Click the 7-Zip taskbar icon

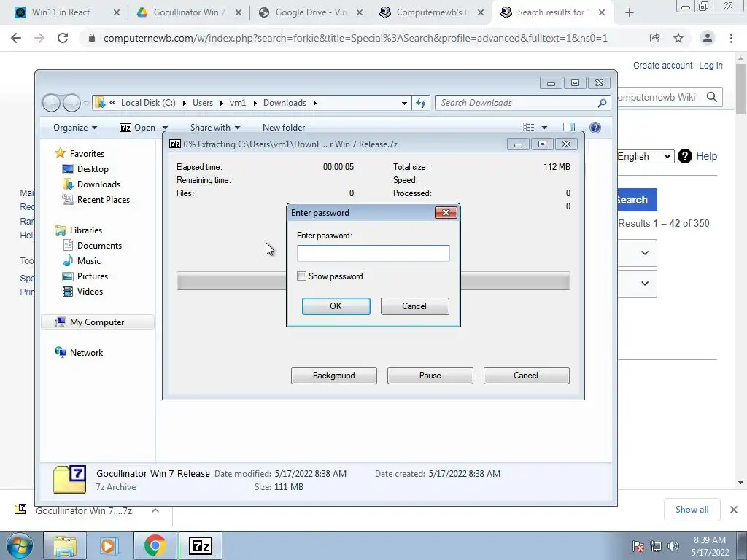[x=201, y=545]
